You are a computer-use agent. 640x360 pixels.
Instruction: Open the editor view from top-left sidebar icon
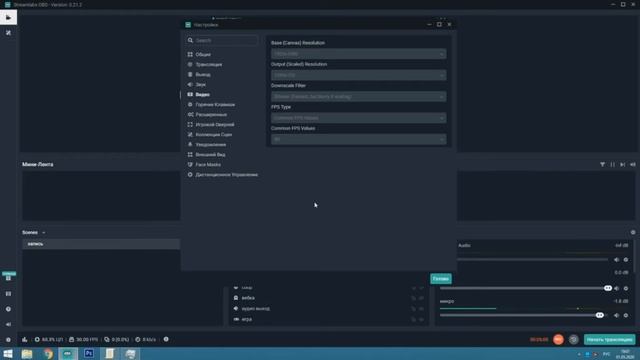[x=8, y=17]
